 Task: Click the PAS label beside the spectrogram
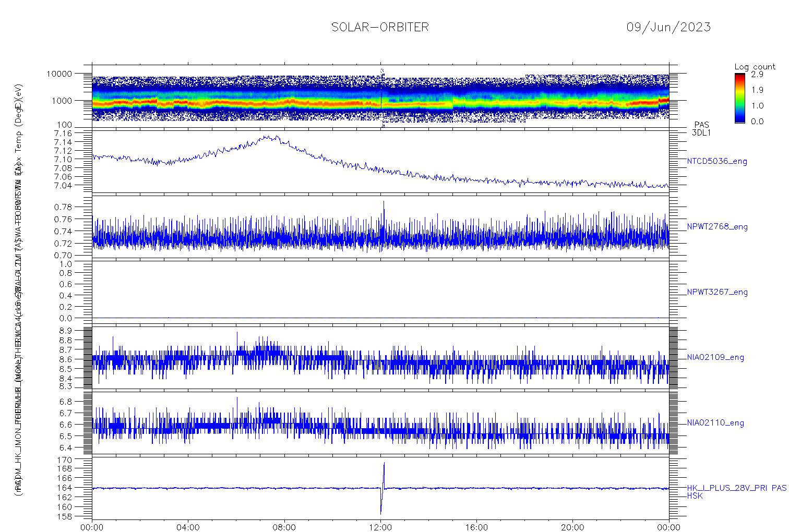(702, 125)
